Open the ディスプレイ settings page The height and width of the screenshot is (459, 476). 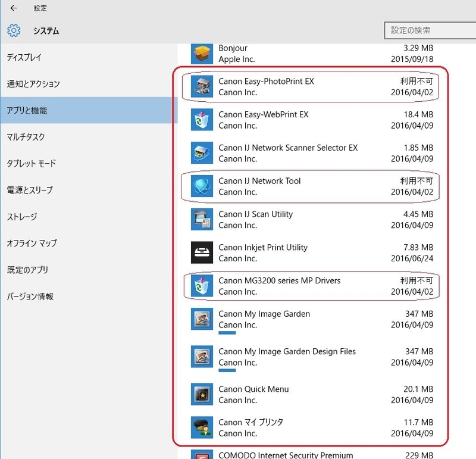(89, 57)
